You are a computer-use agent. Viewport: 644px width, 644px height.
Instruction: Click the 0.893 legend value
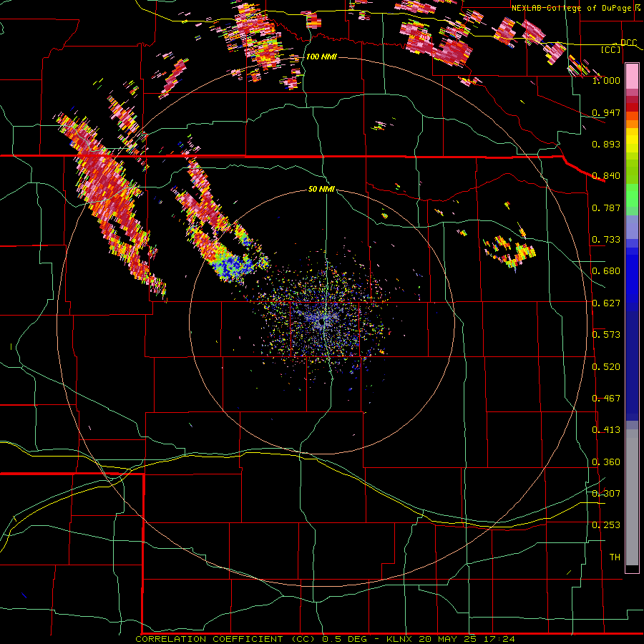pos(606,144)
